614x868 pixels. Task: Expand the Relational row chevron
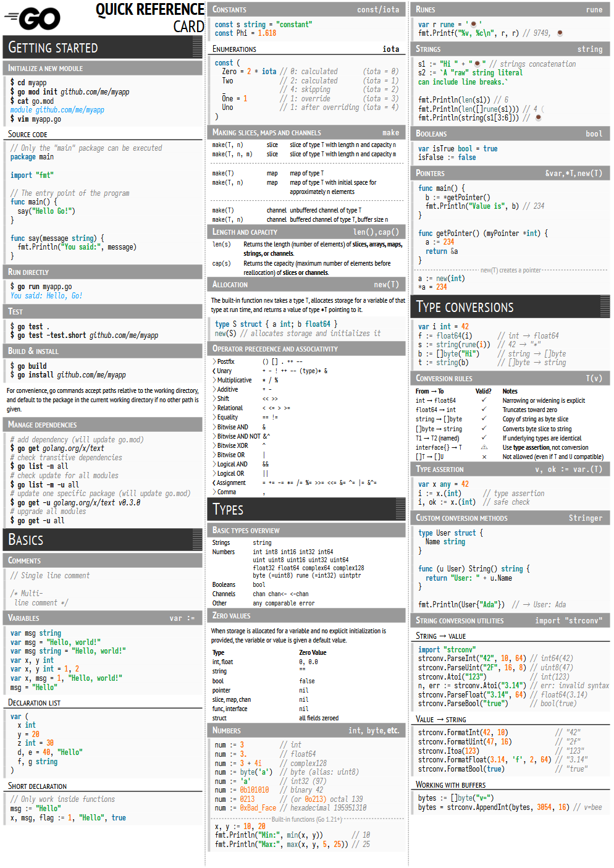click(214, 408)
